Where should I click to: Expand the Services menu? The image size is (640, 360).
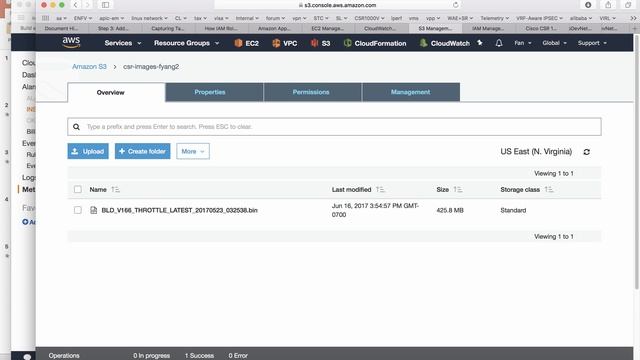point(123,43)
